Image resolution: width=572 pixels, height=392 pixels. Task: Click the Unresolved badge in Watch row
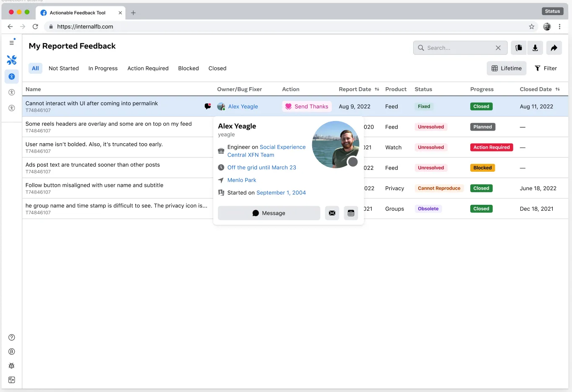click(x=431, y=147)
